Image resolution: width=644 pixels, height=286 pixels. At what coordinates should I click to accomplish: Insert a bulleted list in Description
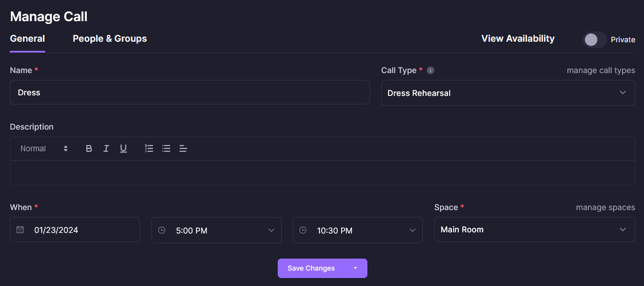[166, 148]
